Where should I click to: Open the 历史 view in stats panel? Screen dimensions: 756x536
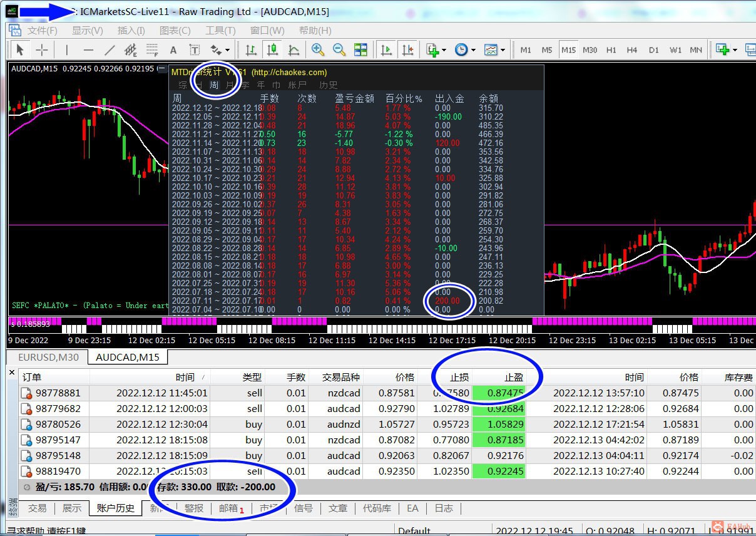329,85
